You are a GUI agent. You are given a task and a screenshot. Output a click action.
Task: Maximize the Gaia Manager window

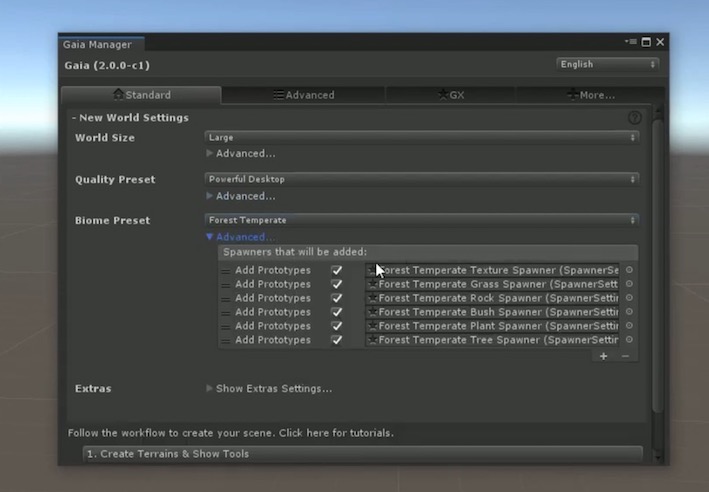click(x=646, y=42)
